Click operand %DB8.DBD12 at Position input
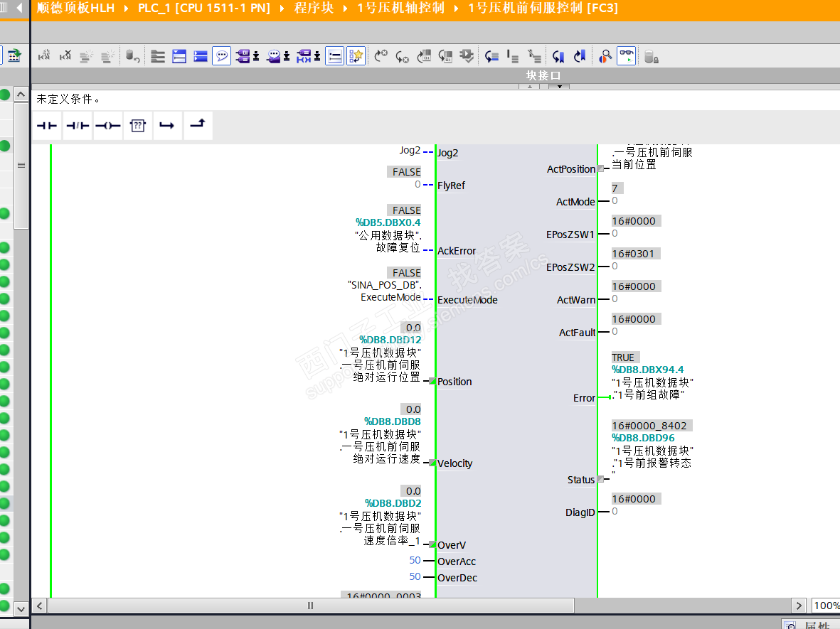840x629 pixels. [390, 340]
